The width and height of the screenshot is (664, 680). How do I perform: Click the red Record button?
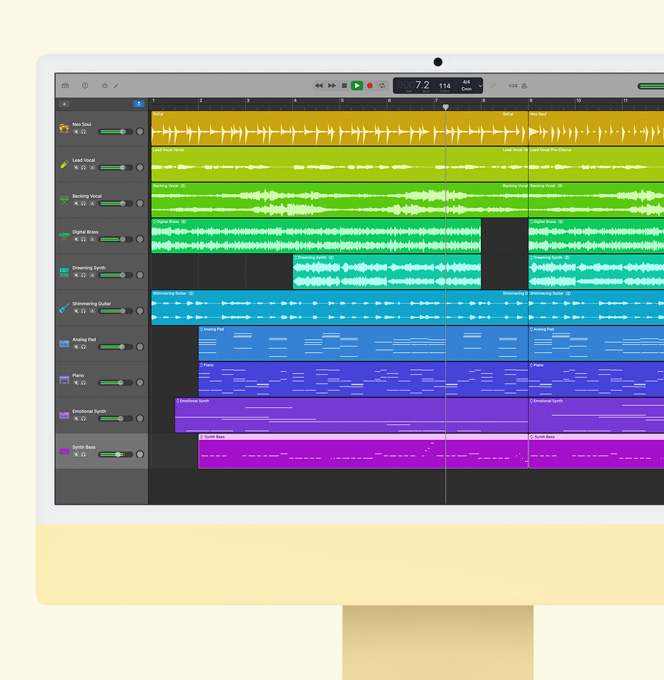(x=369, y=86)
